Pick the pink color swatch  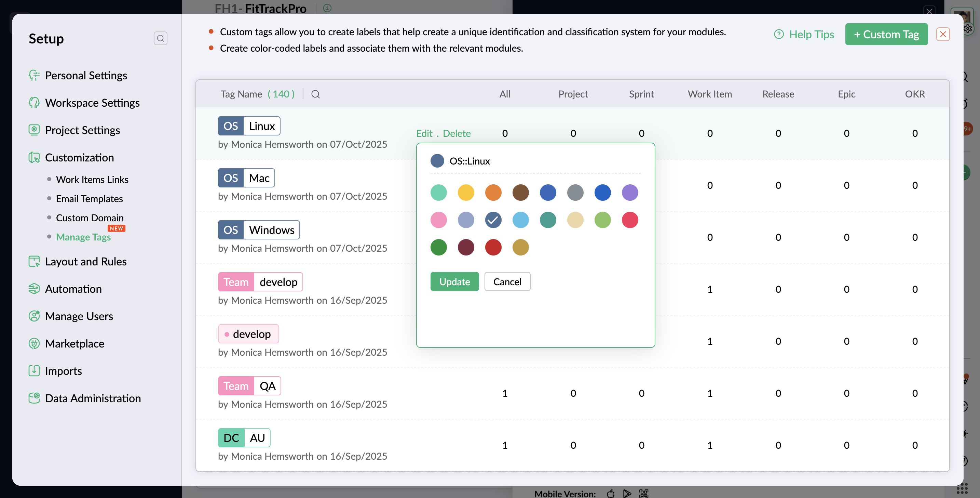point(438,220)
